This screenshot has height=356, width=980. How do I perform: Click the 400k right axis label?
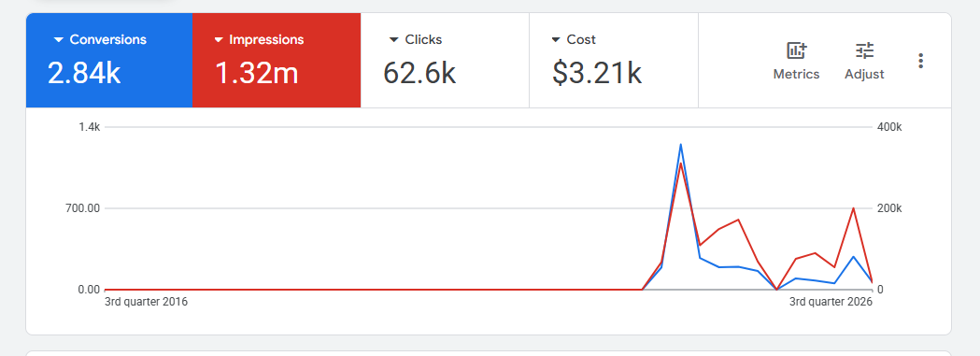[x=889, y=127]
